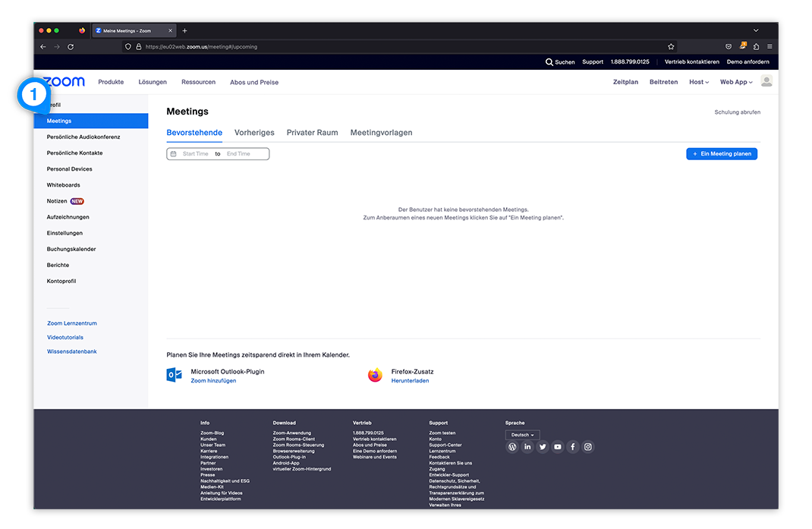Bookmark page with the star icon
This screenshot has height=529, width=812.
click(671, 46)
